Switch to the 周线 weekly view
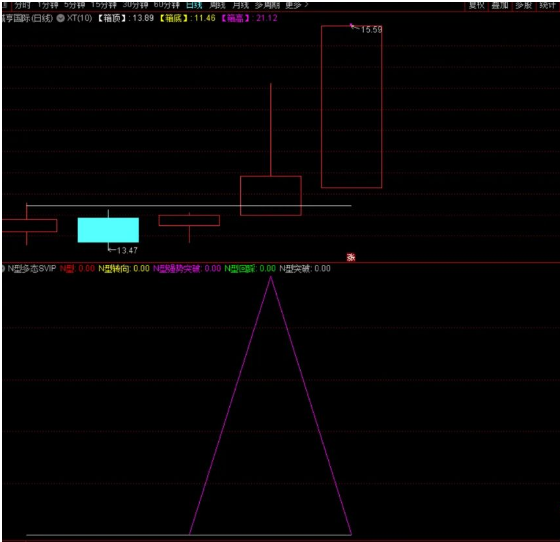The image size is (560, 542). (x=217, y=5)
